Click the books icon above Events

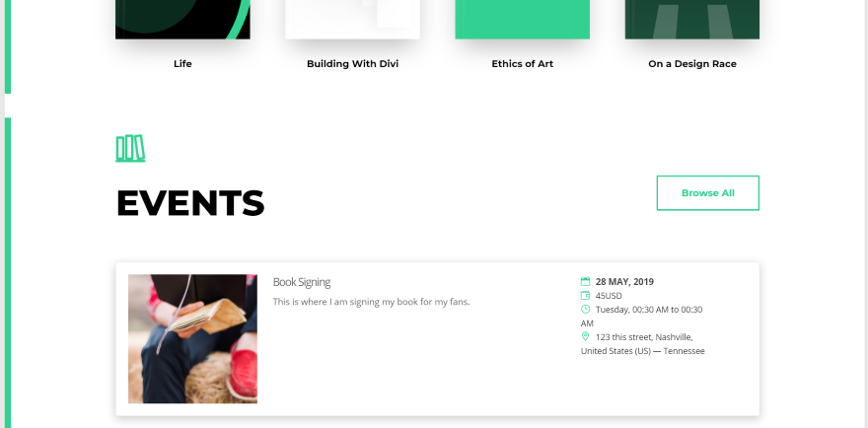[x=130, y=148]
